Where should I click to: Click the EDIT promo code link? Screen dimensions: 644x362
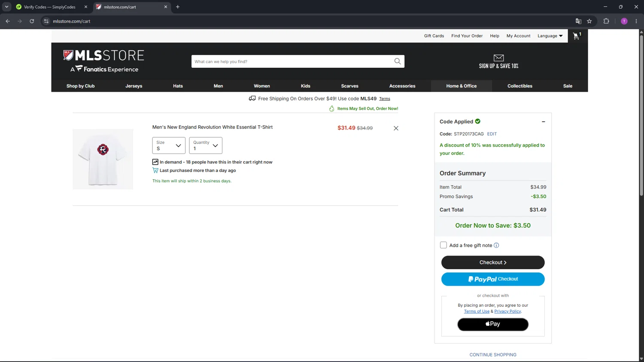[492, 134]
